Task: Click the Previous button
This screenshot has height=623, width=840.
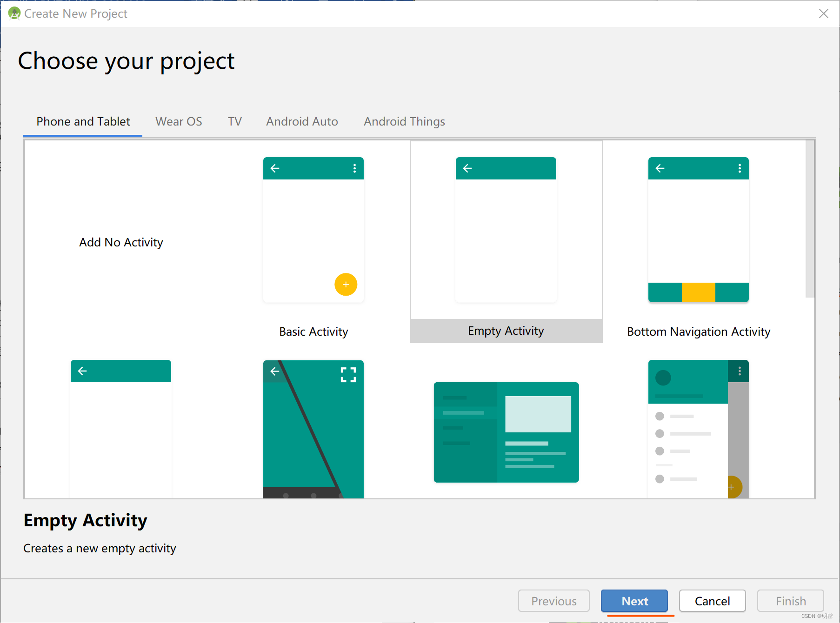Action: 554,601
